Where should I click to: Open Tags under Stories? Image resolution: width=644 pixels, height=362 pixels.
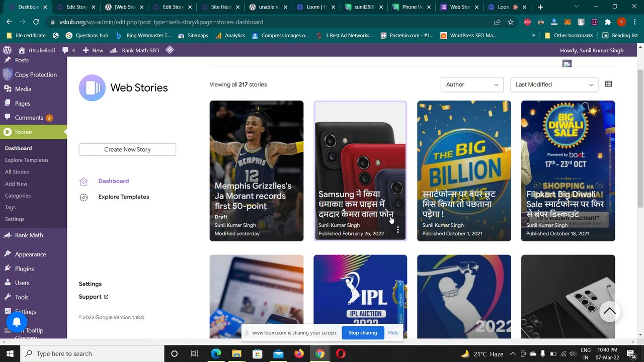(x=10, y=207)
